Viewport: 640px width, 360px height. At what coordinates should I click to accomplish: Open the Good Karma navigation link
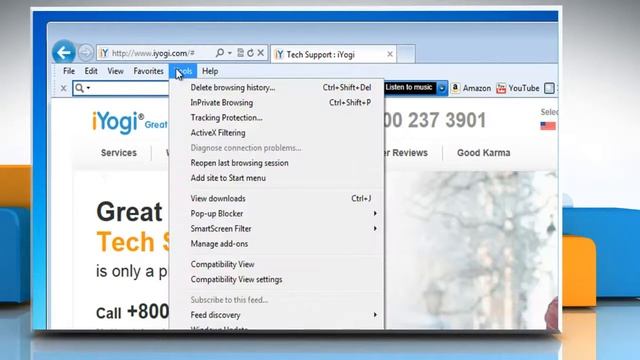pos(484,153)
